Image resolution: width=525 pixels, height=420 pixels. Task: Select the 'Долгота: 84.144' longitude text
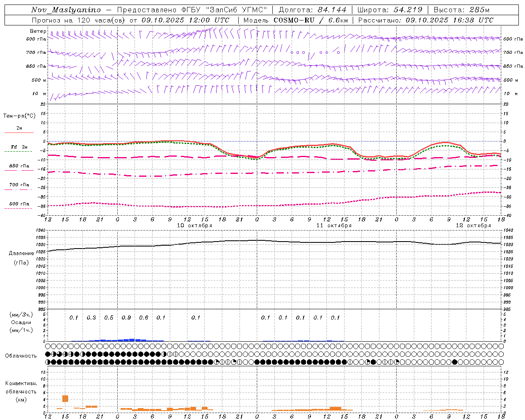coord(313,10)
